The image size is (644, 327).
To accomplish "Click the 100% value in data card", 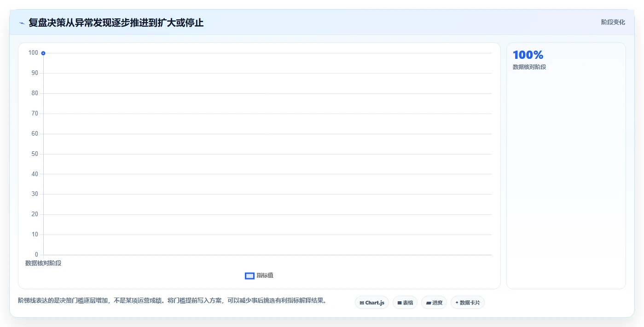I will coord(528,55).
